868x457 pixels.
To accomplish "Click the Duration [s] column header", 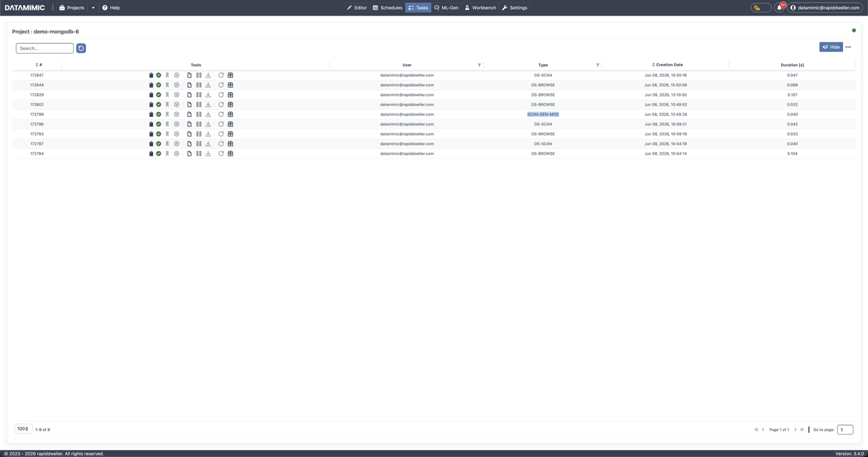I will (792, 65).
